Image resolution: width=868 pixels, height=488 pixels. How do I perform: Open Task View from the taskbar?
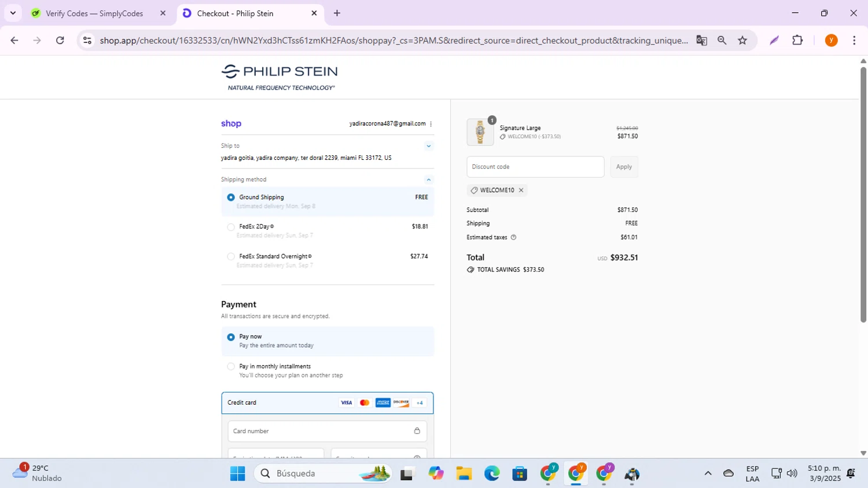[408, 474]
